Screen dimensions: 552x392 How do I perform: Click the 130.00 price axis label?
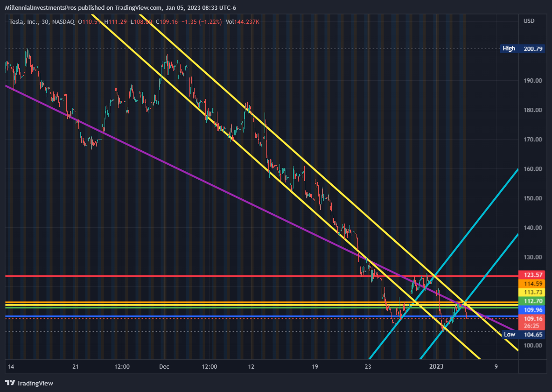[533, 257]
